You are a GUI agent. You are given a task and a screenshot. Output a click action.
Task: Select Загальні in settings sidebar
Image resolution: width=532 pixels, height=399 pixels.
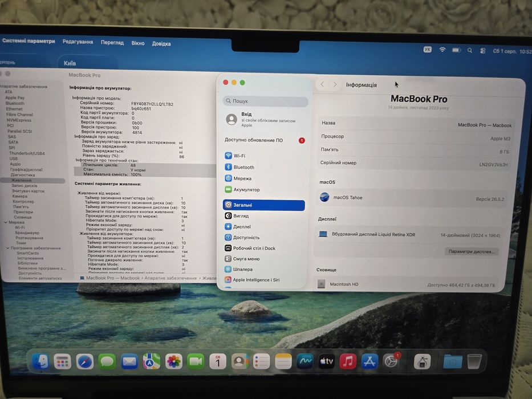click(264, 205)
